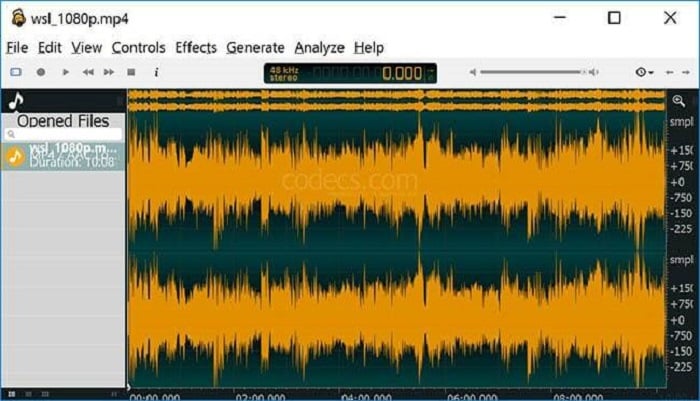Image resolution: width=700 pixels, height=401 pixels.
Task: Click the forward arrow in toolbar
Action: [685, 72]
